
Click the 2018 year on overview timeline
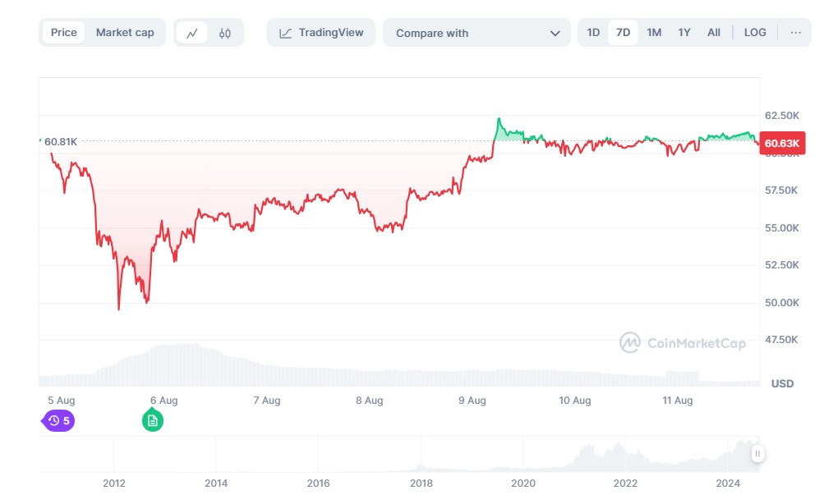pos(421,483)
